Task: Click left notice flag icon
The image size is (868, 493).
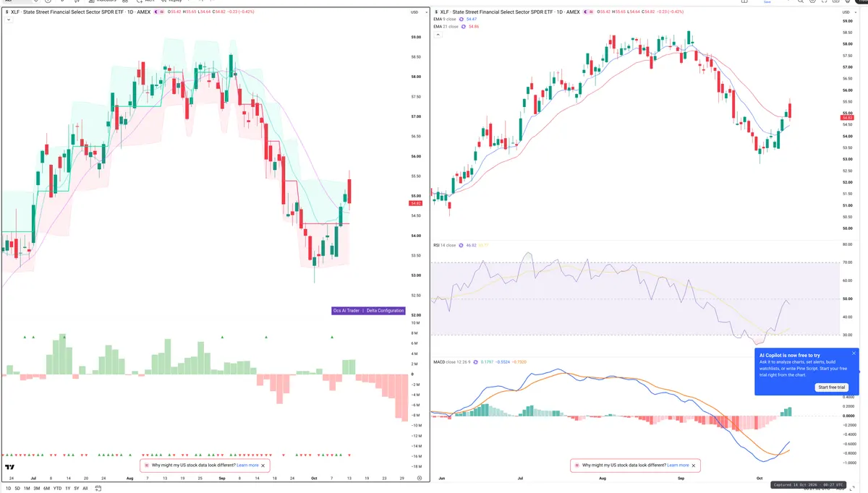Action: pyautogui.click(x=147, y=465)
